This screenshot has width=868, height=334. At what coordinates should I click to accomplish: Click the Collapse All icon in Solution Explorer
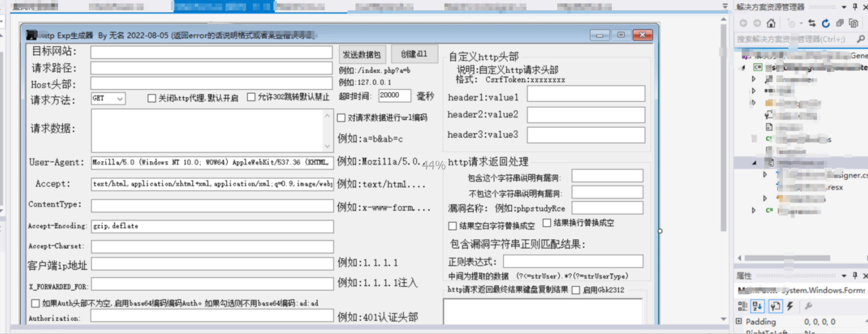coord(840,23)
